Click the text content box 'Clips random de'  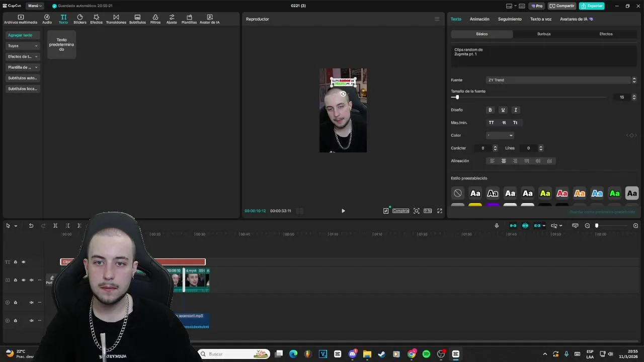[544, 56]
